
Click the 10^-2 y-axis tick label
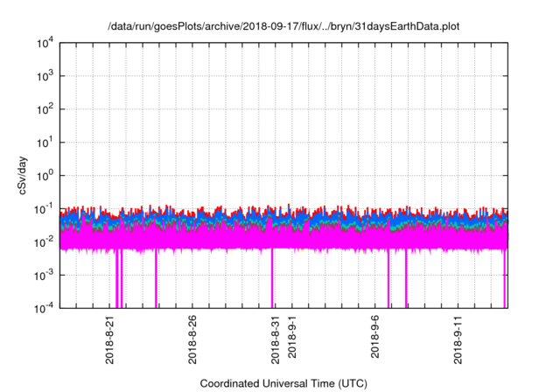tap(44, 242)
